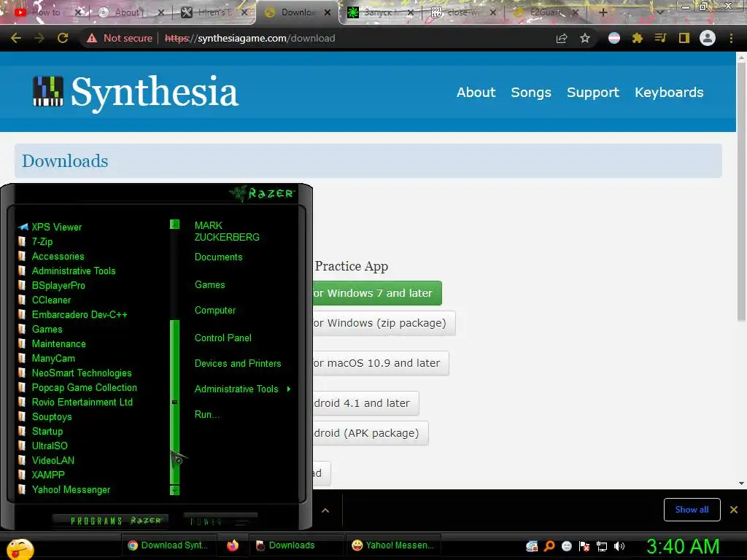This screenshot has width=747, height=560.
Task: Switch to the Hiren's tab
Action: pyautogui.click(x=213, y=12)
